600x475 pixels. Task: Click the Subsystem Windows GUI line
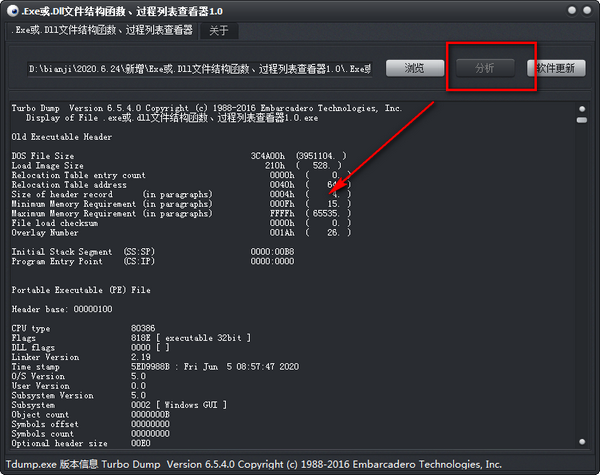tap(119, 405)
